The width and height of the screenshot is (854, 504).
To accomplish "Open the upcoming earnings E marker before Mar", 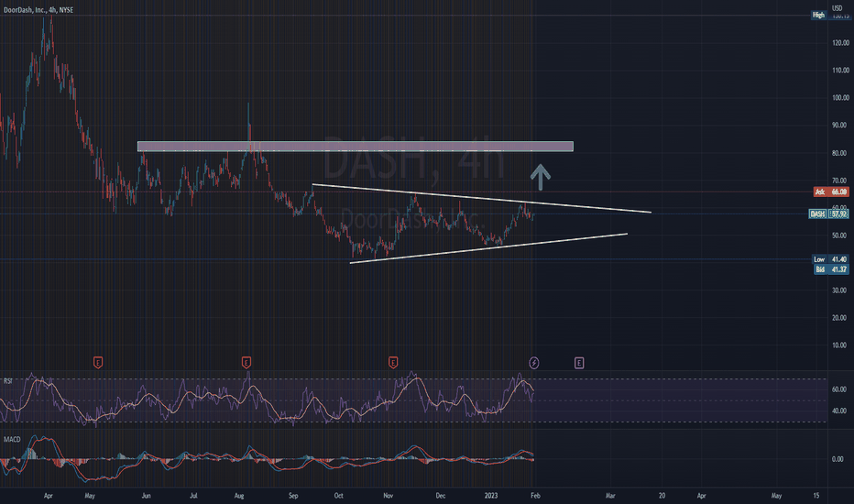I will click(579, 363).
